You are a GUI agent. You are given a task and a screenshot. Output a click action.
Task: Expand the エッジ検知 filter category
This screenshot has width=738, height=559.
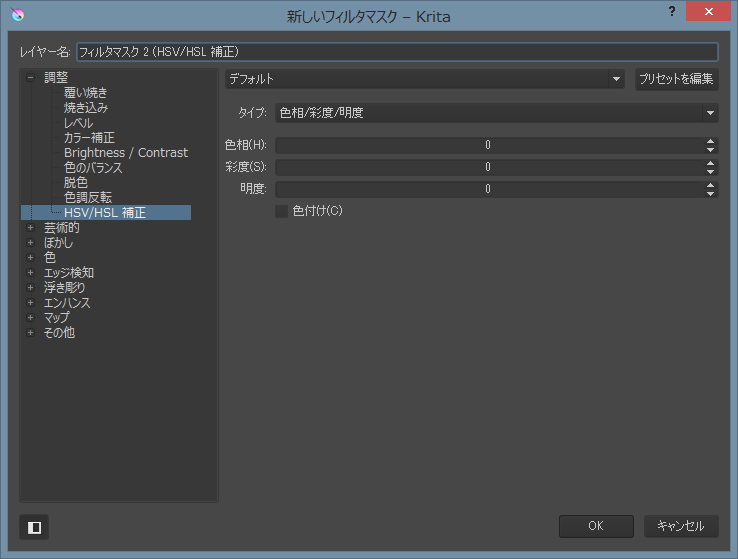(31, 273)
